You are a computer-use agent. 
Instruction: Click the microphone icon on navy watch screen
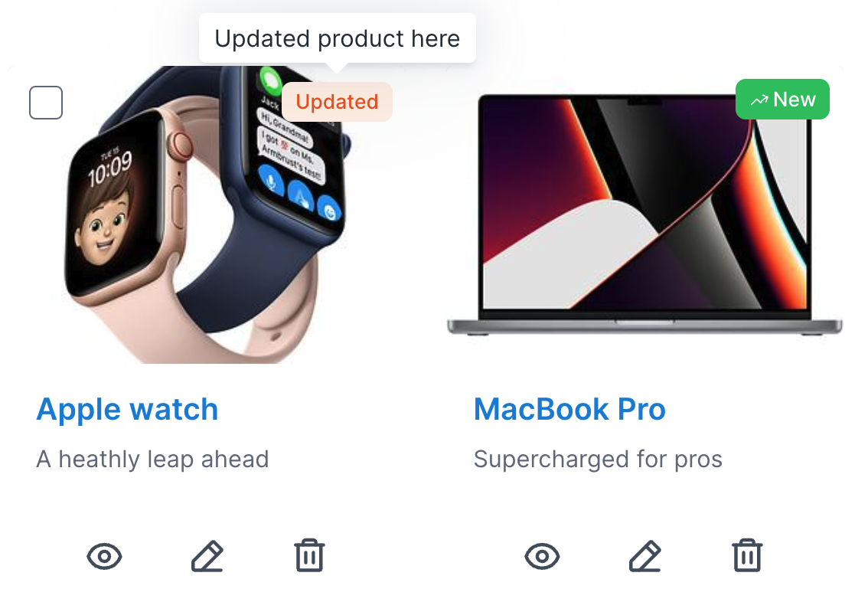[x=271, y=181]
